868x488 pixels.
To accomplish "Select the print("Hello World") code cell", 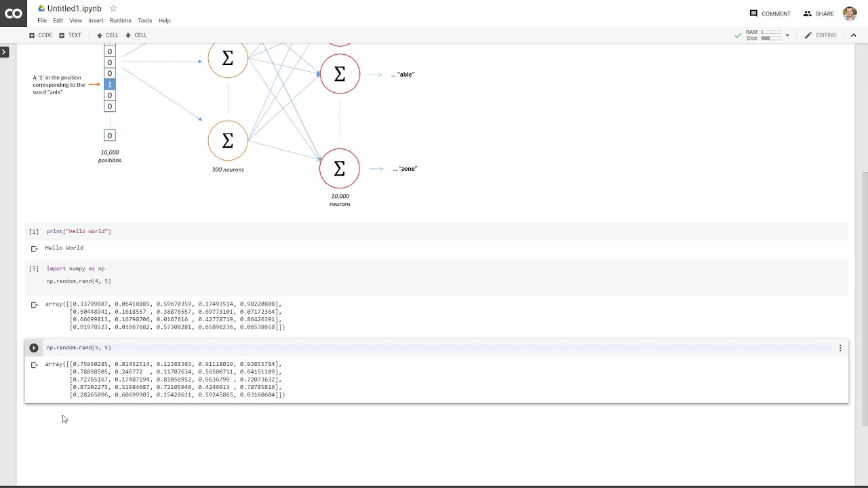I will pos(436,232).
